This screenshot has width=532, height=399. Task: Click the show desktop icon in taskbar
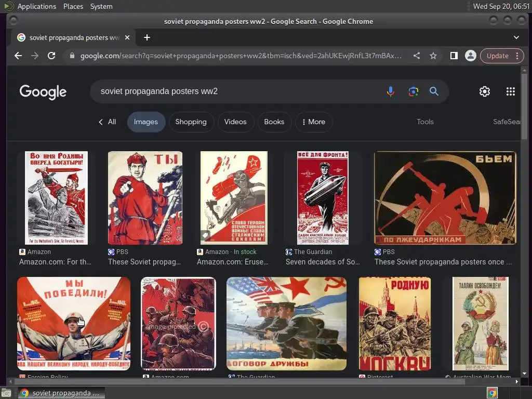[x=6, y=393]
